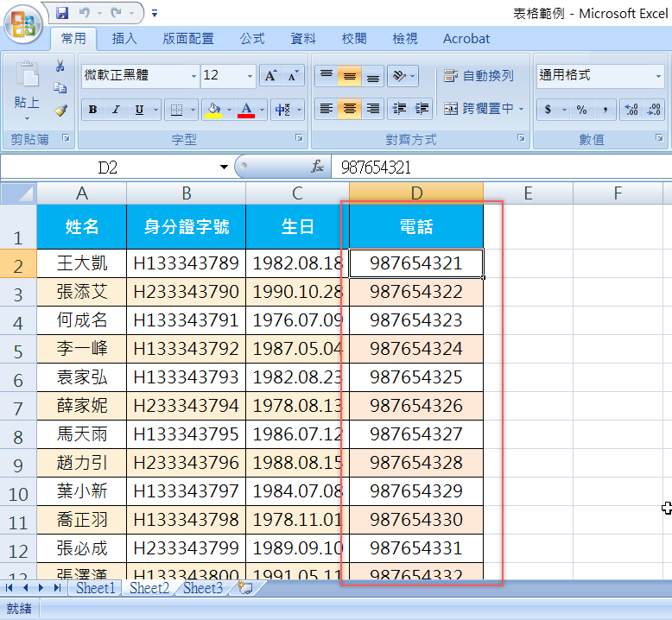Switch to the 插入 ribbon tab
This screenshot has width=672, height=620.
click(124, 39)
